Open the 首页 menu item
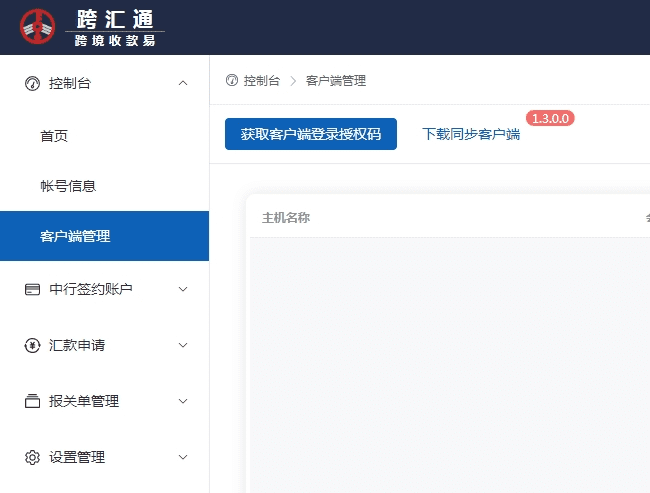This screenshot has width=650, height=493. point(54,136)
